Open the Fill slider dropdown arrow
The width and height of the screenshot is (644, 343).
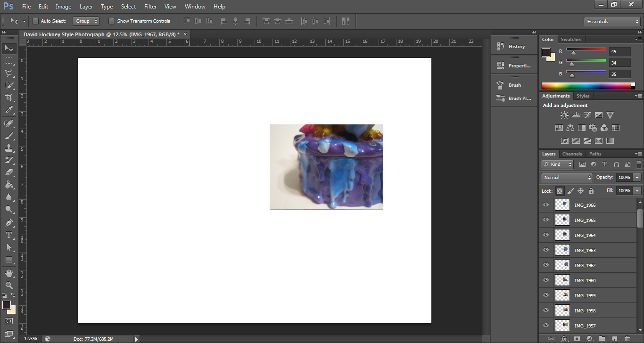pos(637,191)
